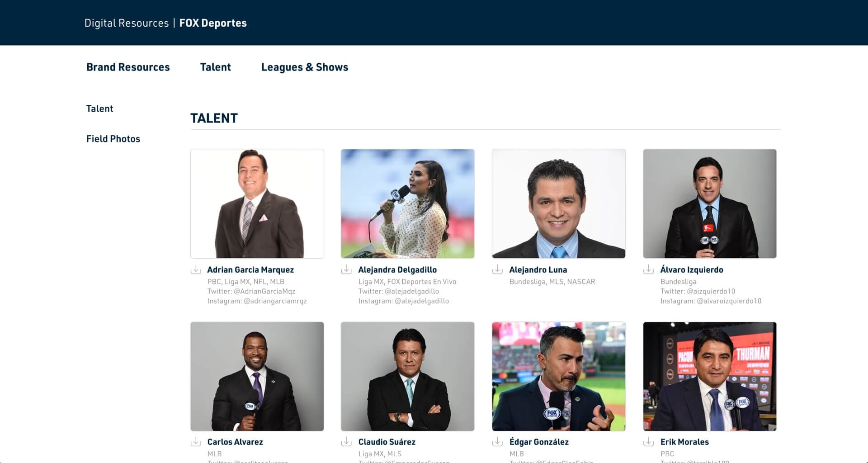The height and width of the screenshot is (463, 868).
Task: Open Álvaro Izquierdo portrait thumbnail
Action: [710, 203]
